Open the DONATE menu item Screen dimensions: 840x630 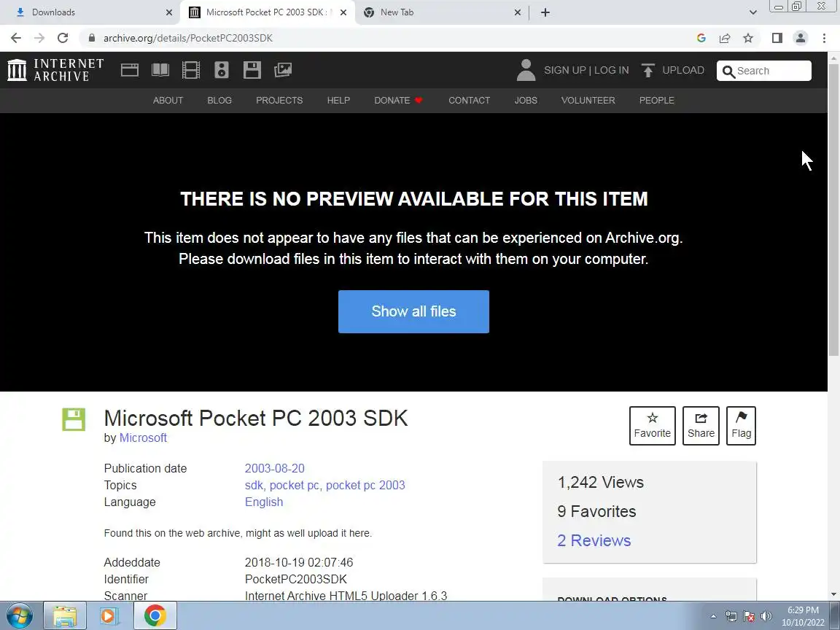tap(399, 101)
